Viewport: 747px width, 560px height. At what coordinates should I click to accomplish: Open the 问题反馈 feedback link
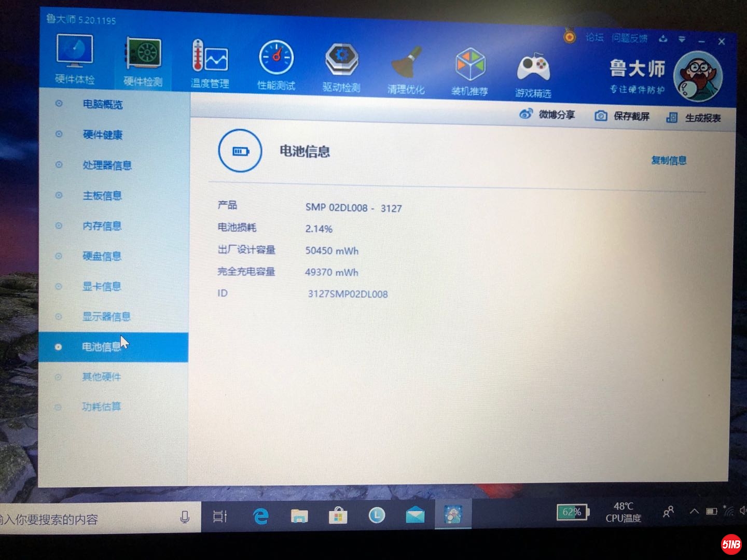click(x=629, y=38)
